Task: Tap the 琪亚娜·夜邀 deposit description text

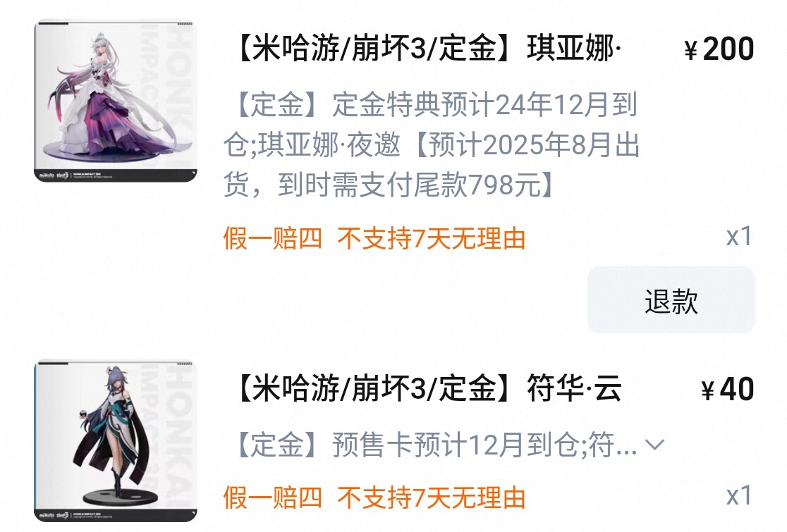Action: pos(432,145)
